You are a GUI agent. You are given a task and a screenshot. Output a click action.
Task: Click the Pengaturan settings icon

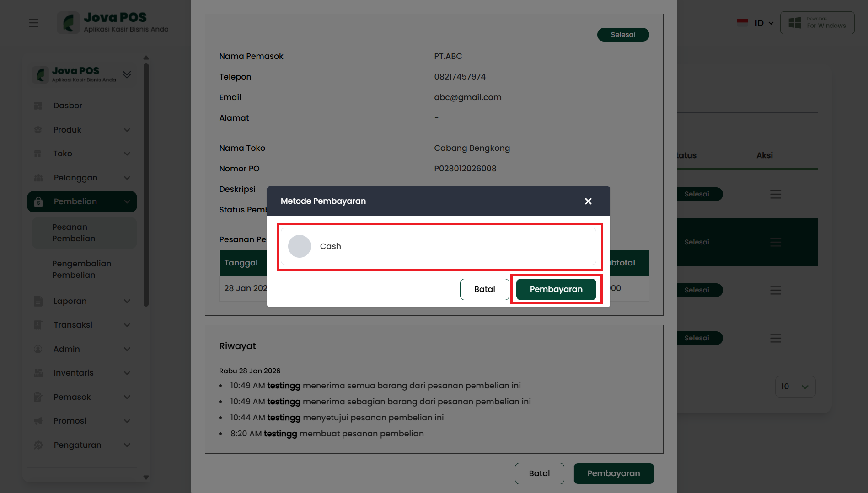tap(38, 445)
